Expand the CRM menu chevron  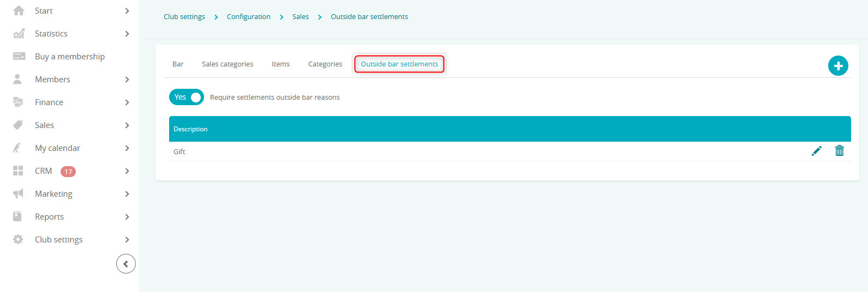[127, 171]
